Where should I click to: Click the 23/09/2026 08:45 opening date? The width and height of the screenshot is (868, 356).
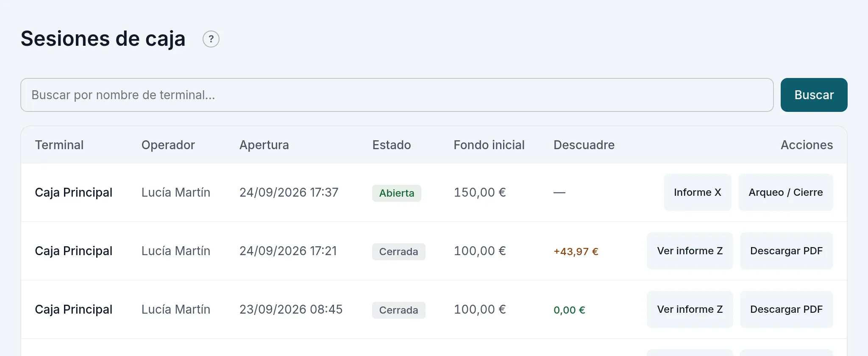291,309
